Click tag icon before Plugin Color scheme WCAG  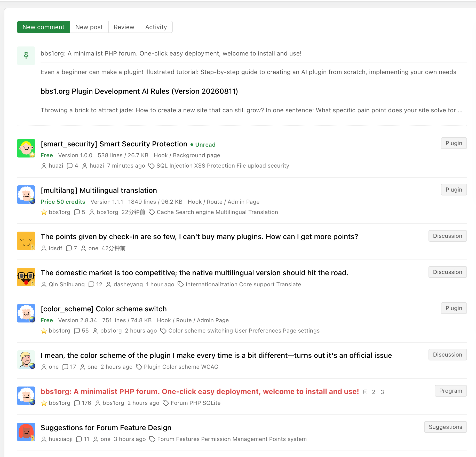pyautogui.click(x=139, y=367)
